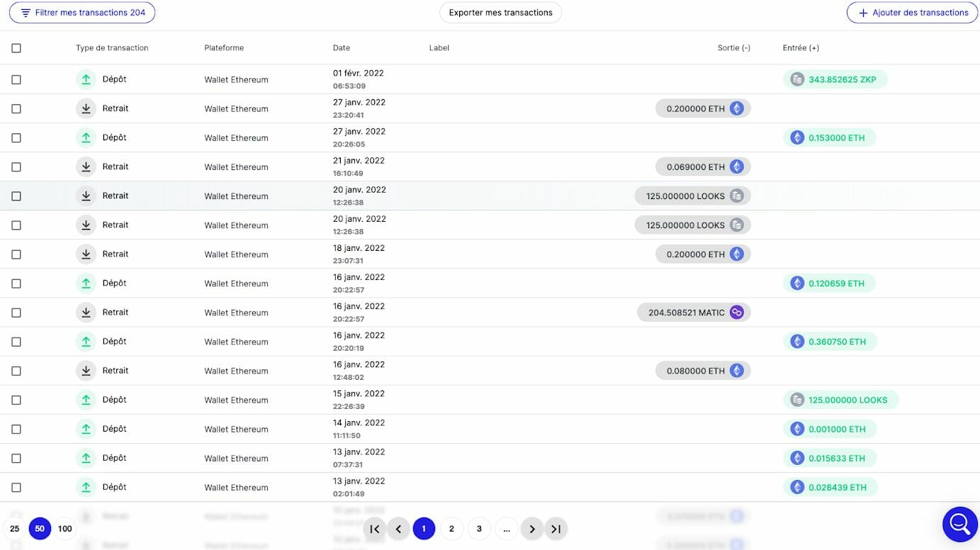Image resolution: width=980 pixels, height=550 pixels.
Task: Select page 1 in pagination
Action: point(424,529)
